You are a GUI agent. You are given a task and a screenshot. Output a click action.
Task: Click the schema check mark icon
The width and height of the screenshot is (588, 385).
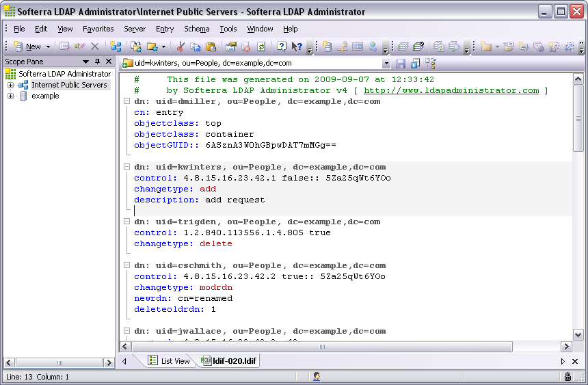[x=418, y=47]
